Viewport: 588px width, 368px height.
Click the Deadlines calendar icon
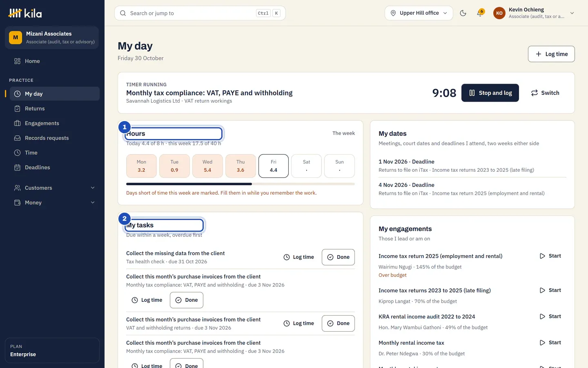click(x=17, y=167)
